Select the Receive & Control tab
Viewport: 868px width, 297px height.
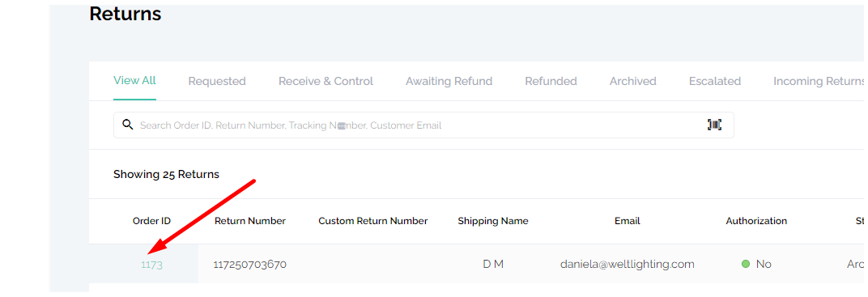325,81
